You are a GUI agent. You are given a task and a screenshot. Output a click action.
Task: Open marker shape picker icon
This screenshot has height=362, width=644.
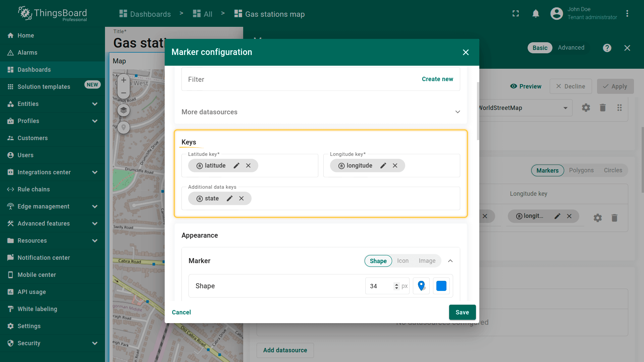click(421, 286)
